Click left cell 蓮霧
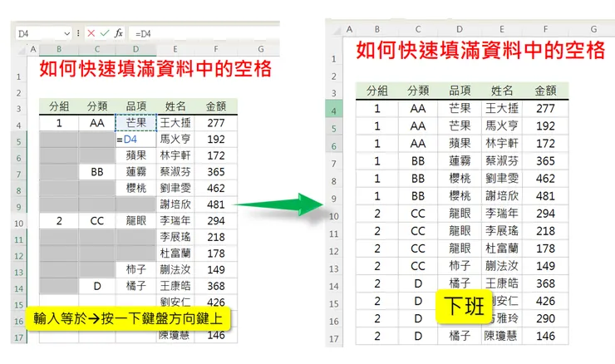Viewport: 615px width, 364px height. [x=135, y=172]
